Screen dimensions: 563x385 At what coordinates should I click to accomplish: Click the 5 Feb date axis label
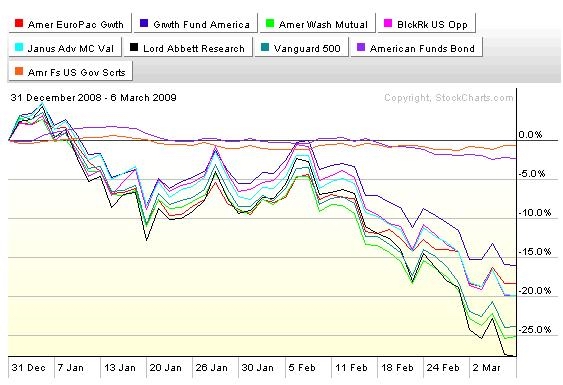pyautogui.click(x=302, y=368)
